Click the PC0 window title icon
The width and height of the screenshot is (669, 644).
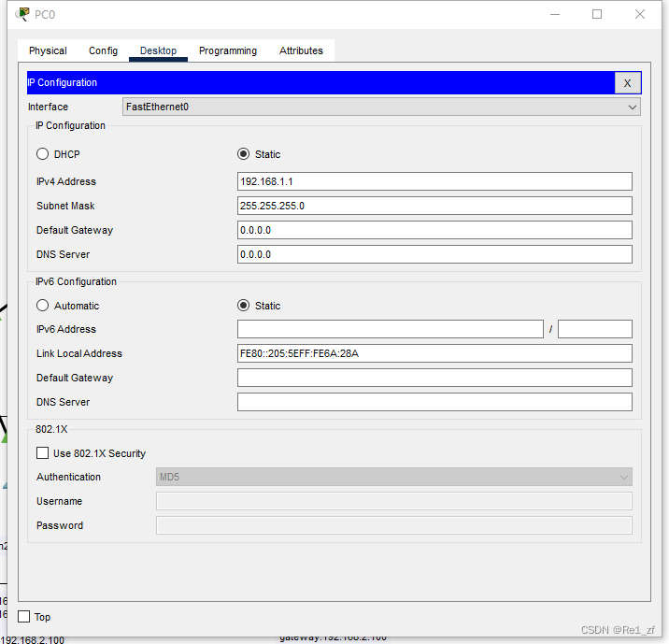(x=22, y=15)
